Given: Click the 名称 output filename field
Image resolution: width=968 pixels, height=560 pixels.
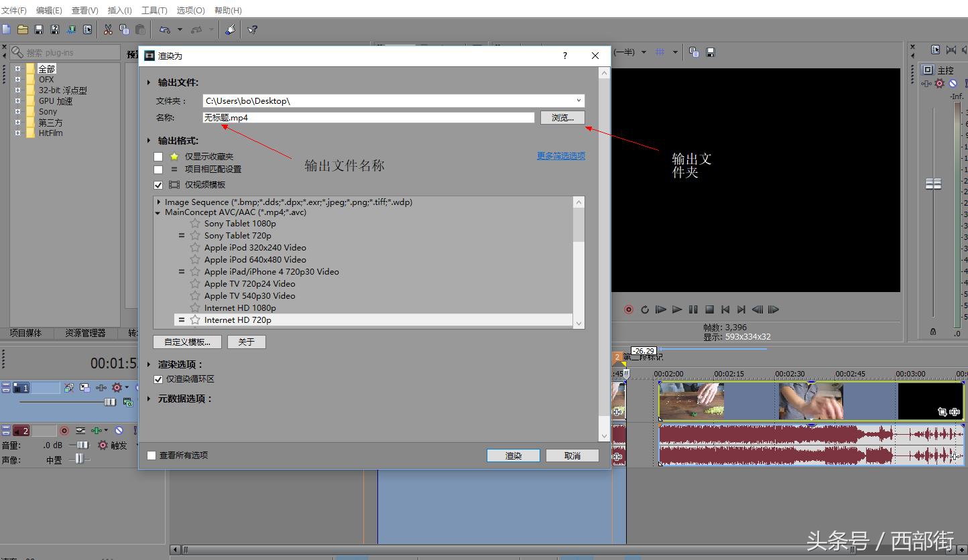Looking at the screenshot, I should coord(368,118).
